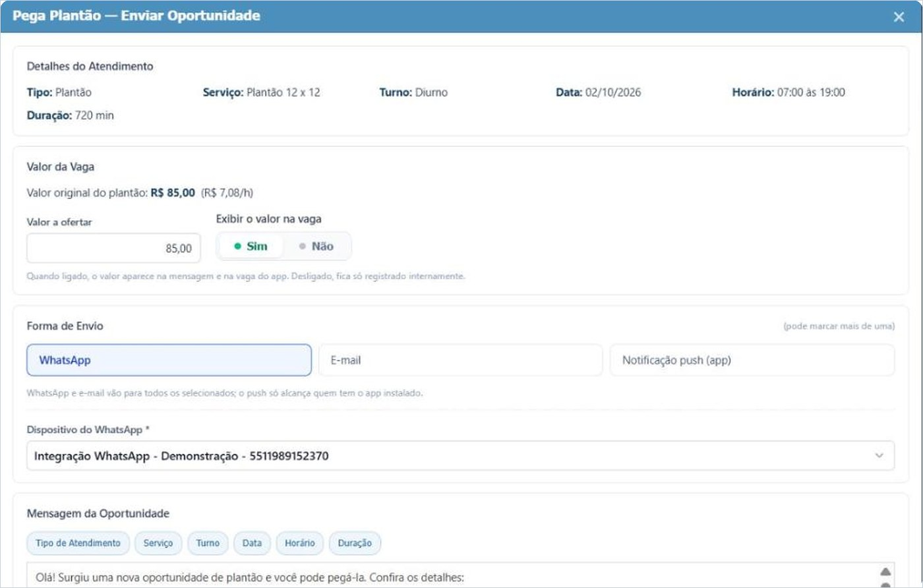
Task: Toggle Notificação push (app) sending option
Action: [x=752, y=360]
